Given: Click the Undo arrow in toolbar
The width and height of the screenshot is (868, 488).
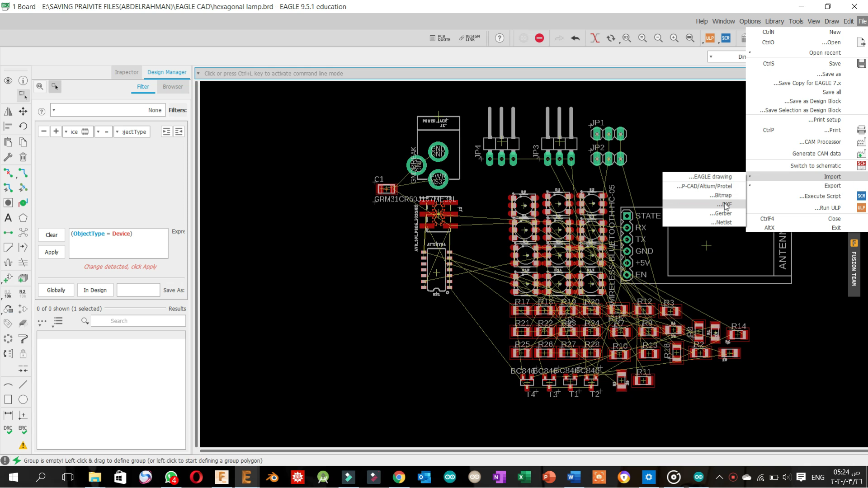Looking at the screenshot, I should (575, 38).
